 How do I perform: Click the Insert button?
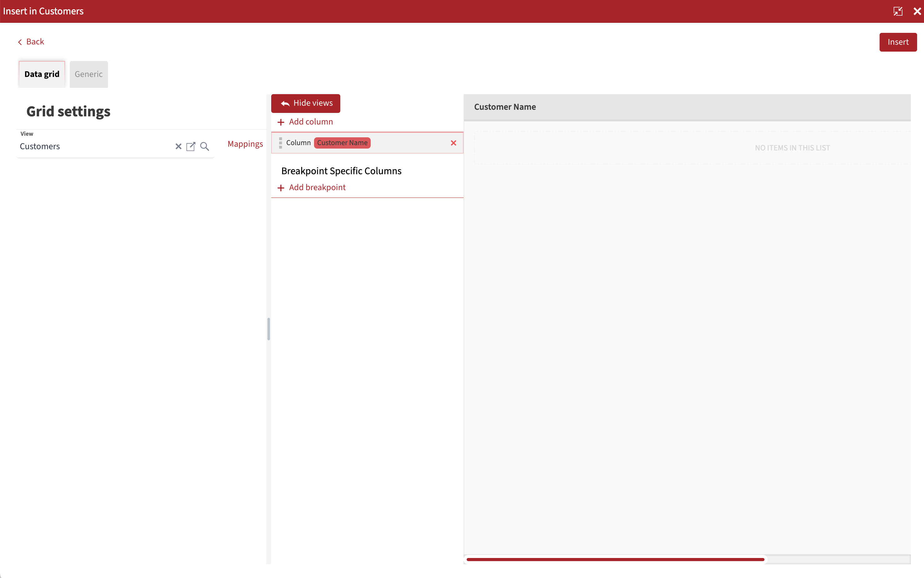pos(898,42)
